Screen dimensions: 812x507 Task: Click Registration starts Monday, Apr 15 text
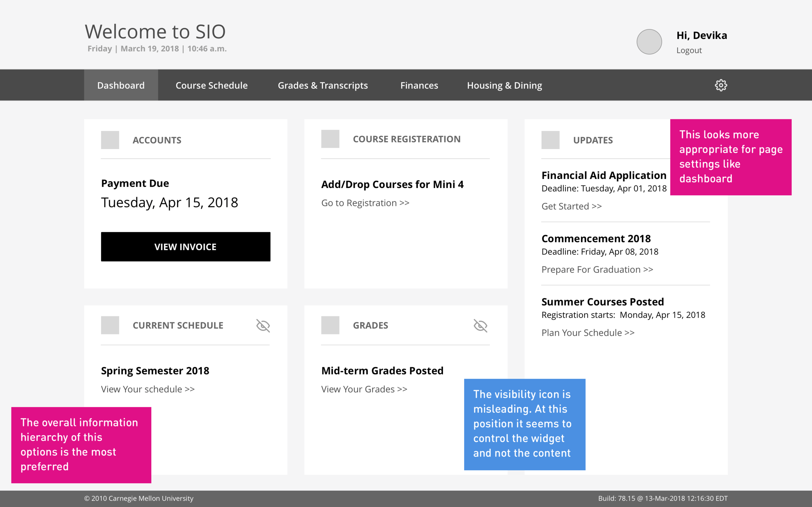[x=624, y=315]
